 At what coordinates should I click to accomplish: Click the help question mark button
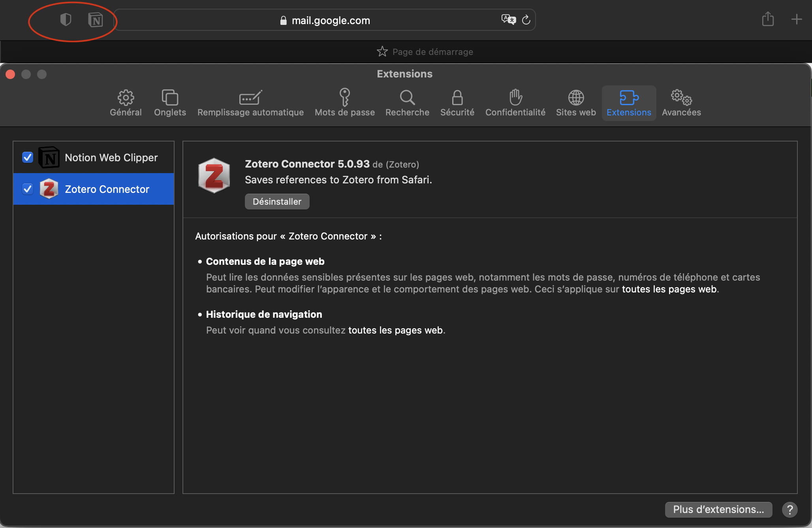click(789, 509)
